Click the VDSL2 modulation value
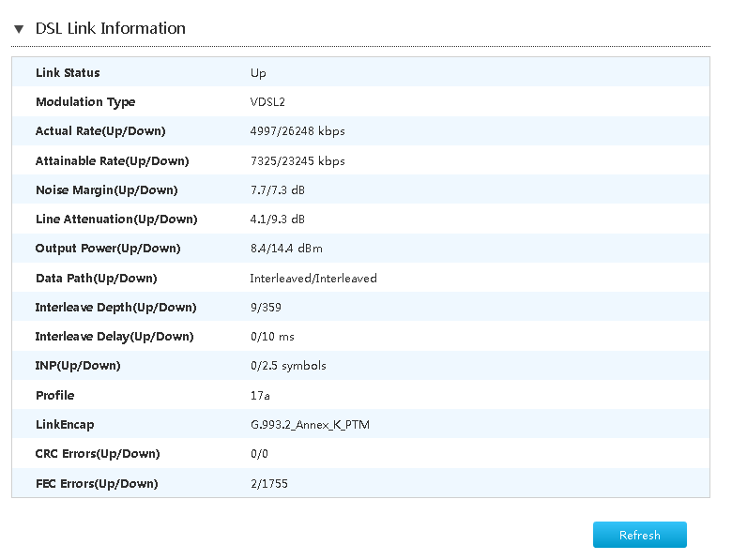 click(267, 102)
